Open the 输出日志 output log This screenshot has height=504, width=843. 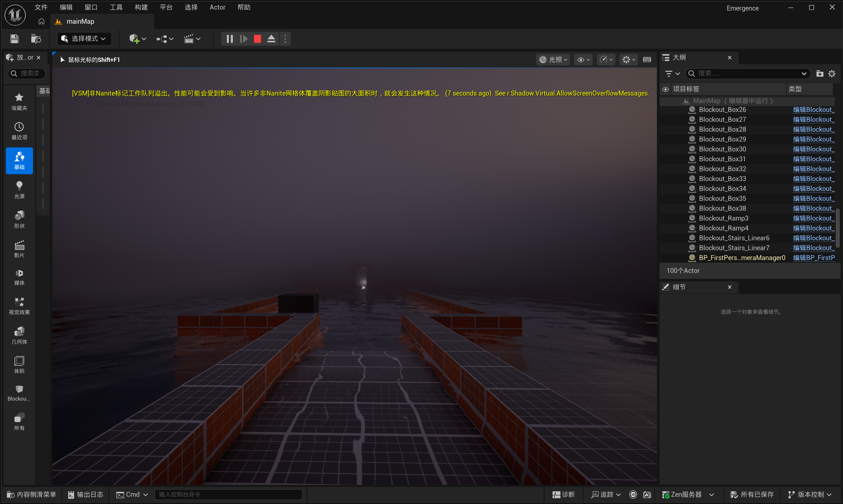coord(86,494)
